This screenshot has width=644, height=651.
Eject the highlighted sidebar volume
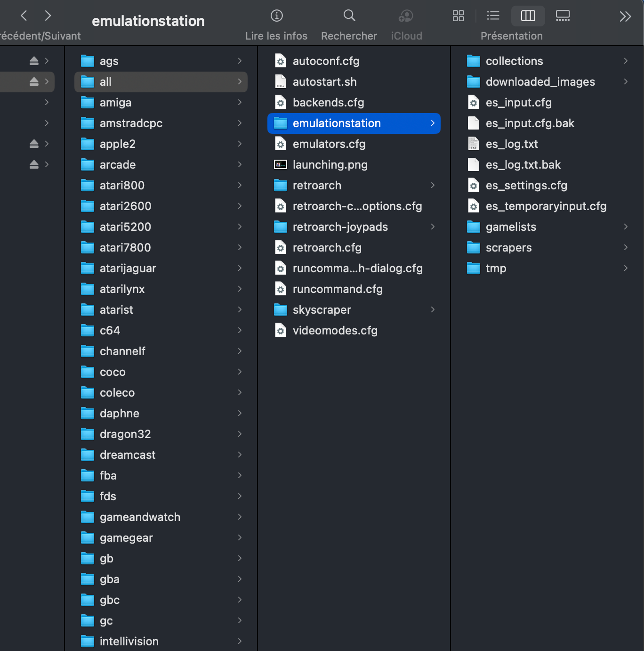pos(34,81)
